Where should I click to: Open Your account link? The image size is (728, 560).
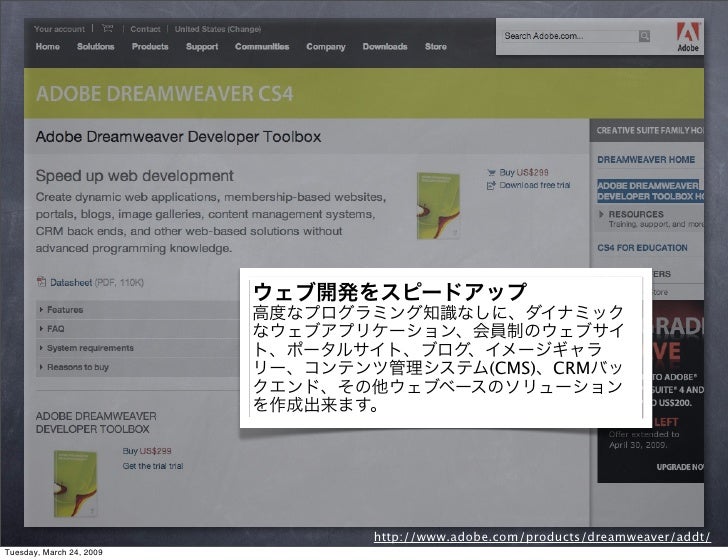(x=59, y=29)
